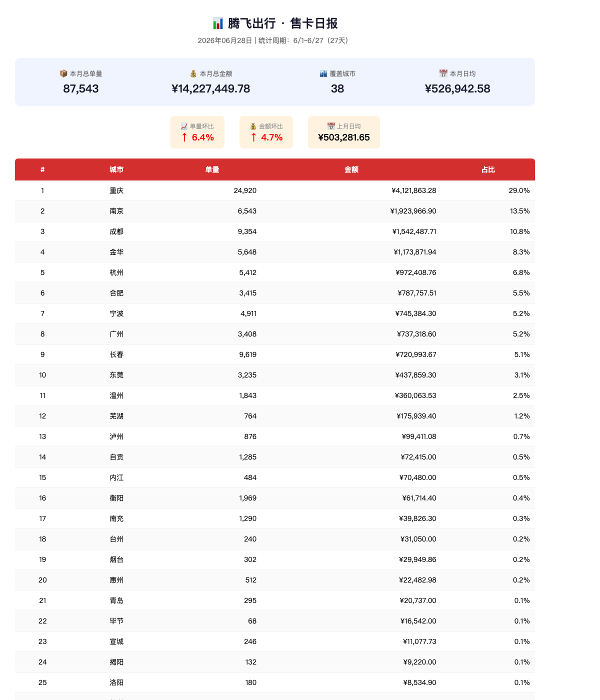Click the city cell 洛阳
This screenshot has width=600, height=700.
[116, 682]
